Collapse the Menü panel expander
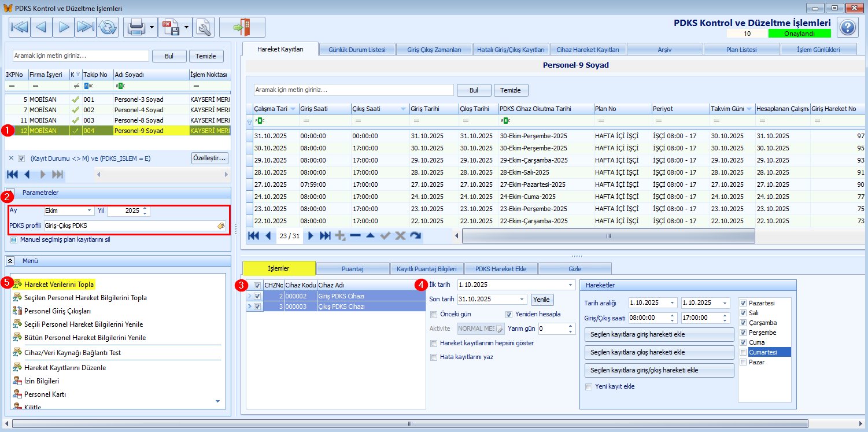868x432 pixels. click(x=10, y=261)
